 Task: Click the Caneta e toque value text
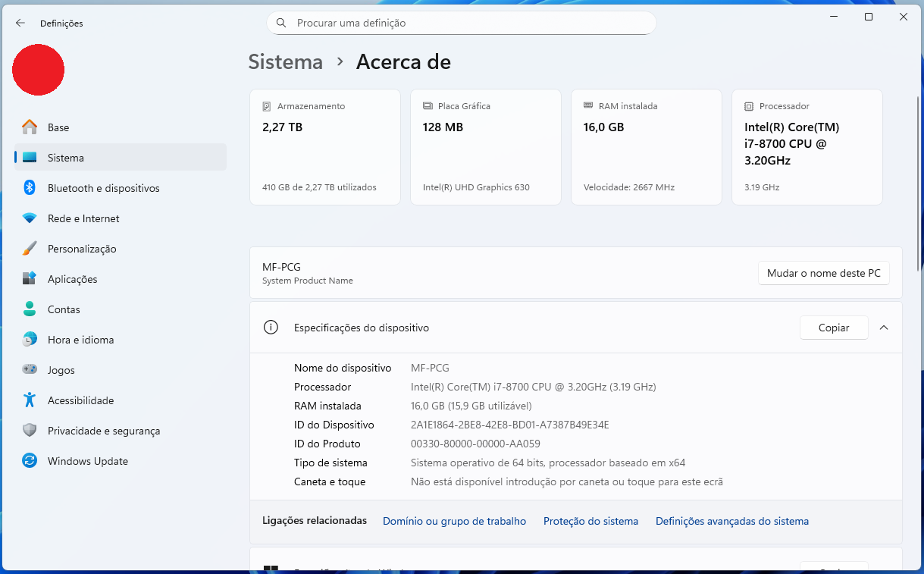(x=567, y=481)
